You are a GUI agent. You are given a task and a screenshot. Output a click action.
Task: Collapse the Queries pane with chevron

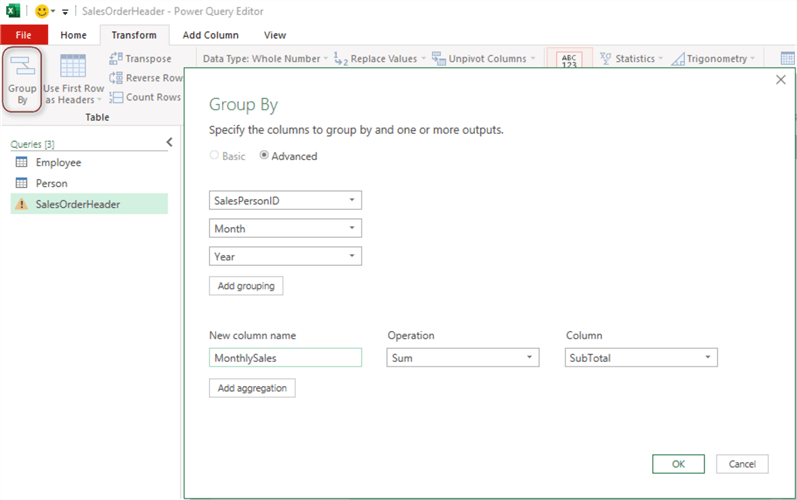click(x=169, y=143)
